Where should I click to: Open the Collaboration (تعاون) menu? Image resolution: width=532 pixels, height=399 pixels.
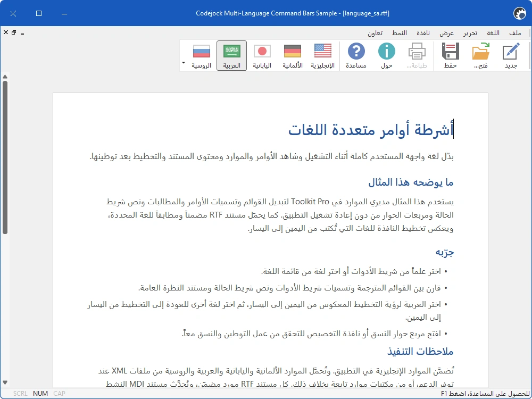pos(375,33)
